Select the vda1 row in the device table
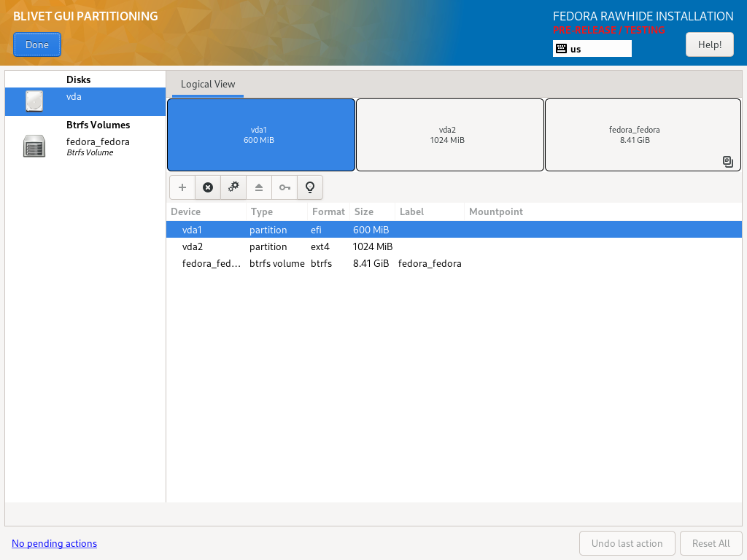Viewport: 747px width, 560px height. pos(454,230)
